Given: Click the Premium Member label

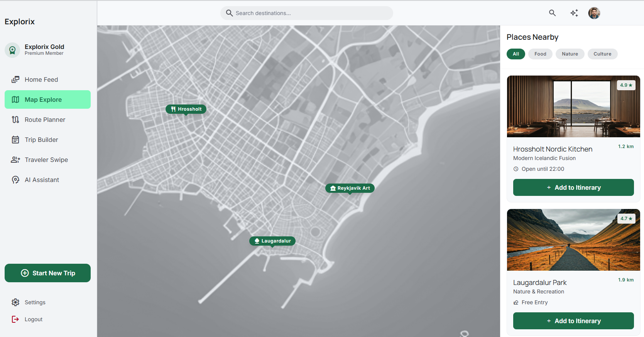Looking at the screenshot, I should [x=44, y=53].
